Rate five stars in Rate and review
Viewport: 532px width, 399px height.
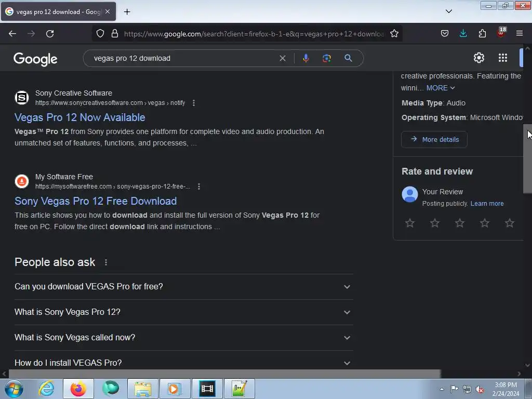509,223
